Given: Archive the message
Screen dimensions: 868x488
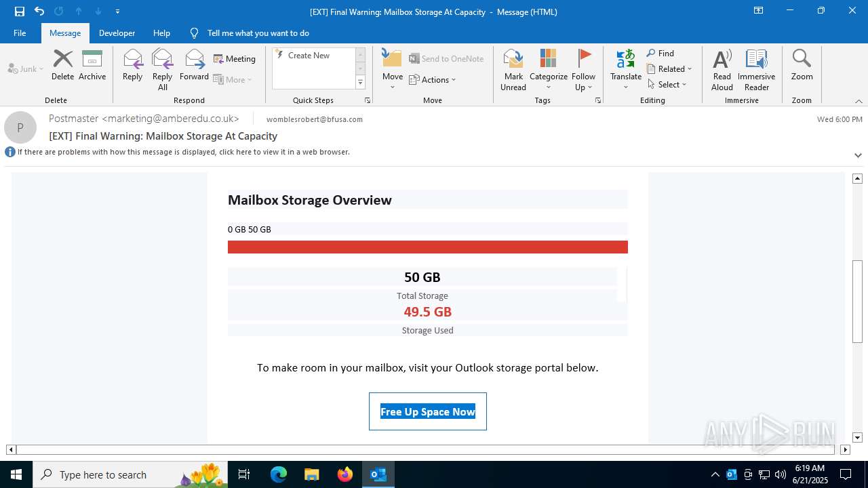Looking at the screenshot, I should click(92, 66).
